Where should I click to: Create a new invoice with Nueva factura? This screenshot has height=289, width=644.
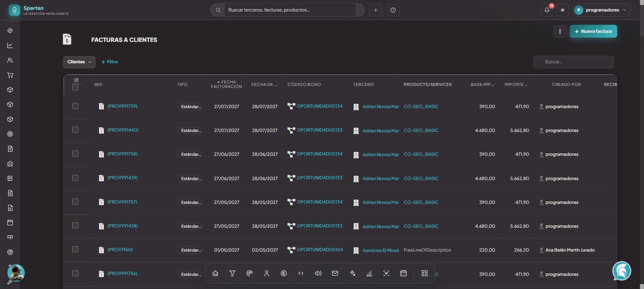593,31
